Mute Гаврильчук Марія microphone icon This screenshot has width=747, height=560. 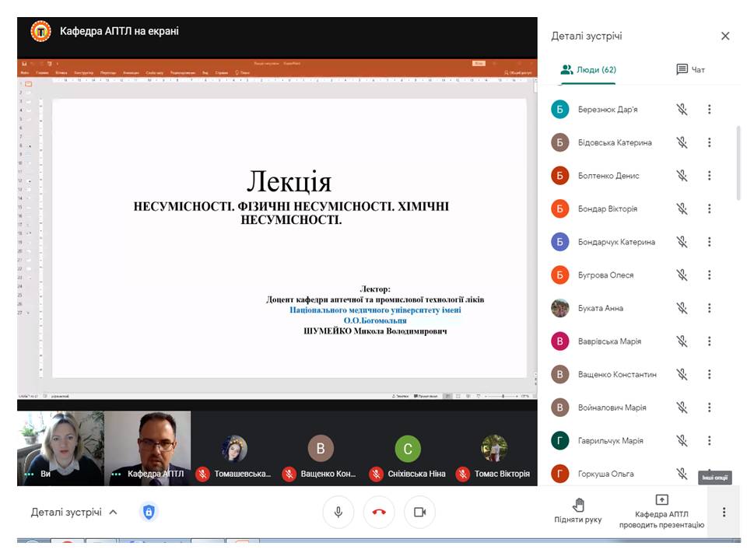682,440
